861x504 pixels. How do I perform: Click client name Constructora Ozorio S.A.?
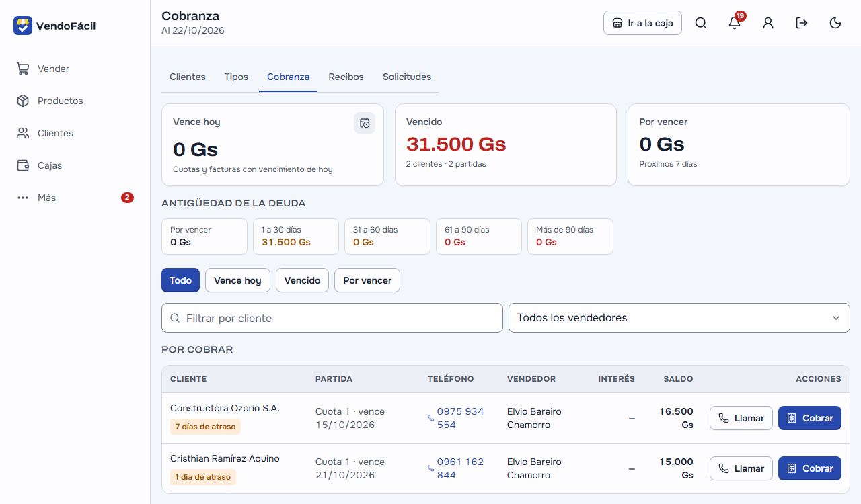(225, 408)
